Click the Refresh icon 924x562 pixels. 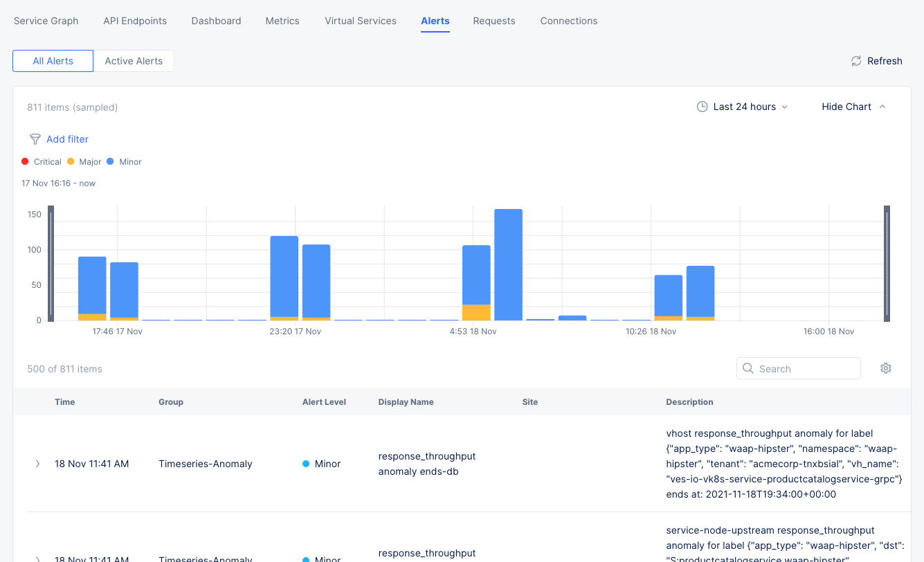tap(855, 61)
